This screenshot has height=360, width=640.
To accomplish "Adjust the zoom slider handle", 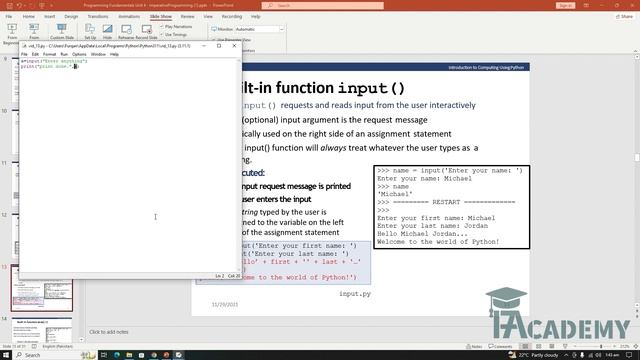I will pos(601,346).
